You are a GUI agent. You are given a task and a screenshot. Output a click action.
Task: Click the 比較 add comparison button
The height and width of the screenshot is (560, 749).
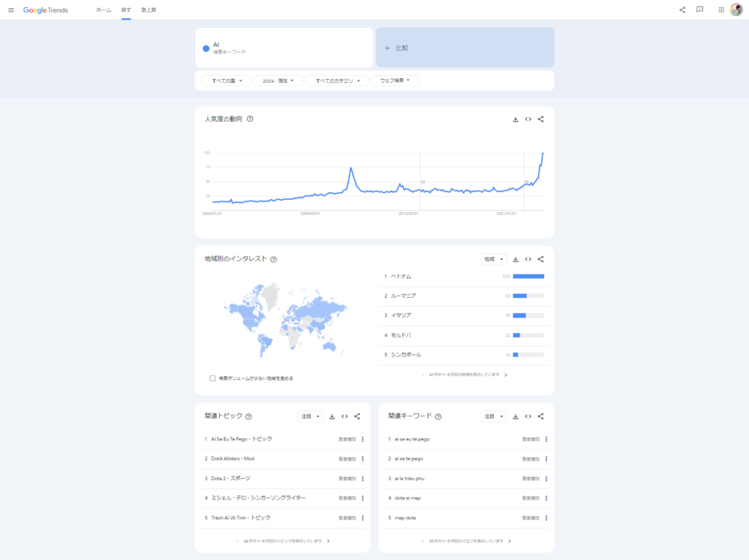click(x=465, y=48)
